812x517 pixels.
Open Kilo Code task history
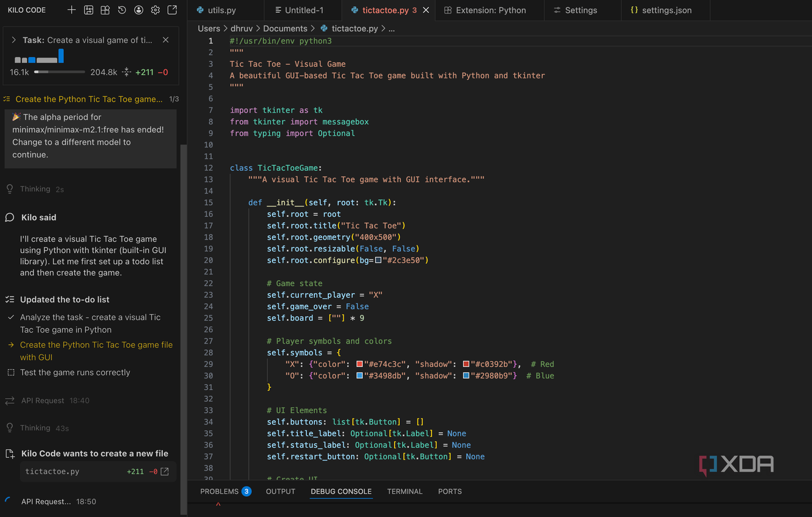click(122, 10)
